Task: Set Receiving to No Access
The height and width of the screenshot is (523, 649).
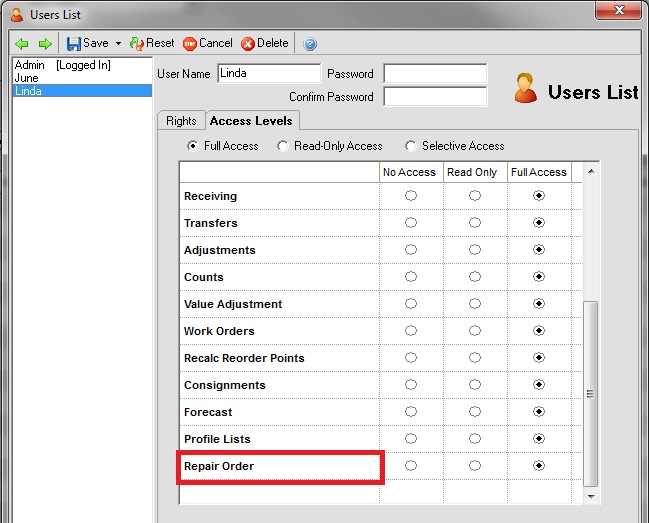Action: (x=410, y=196)
